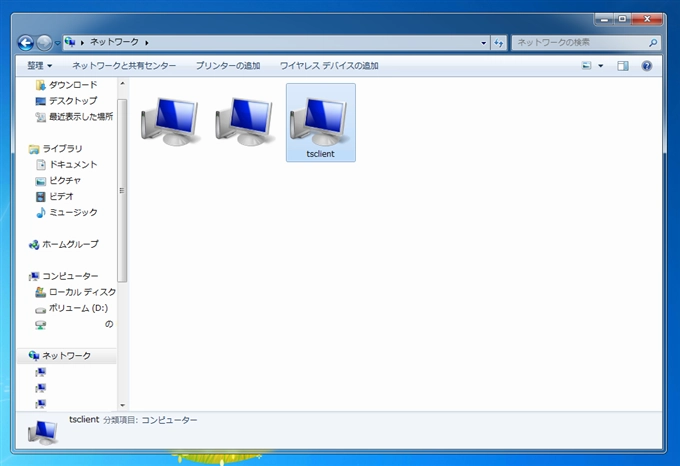Screen dimensions: 680x466
Task: Refresh the network view
Action: point(499,42)
